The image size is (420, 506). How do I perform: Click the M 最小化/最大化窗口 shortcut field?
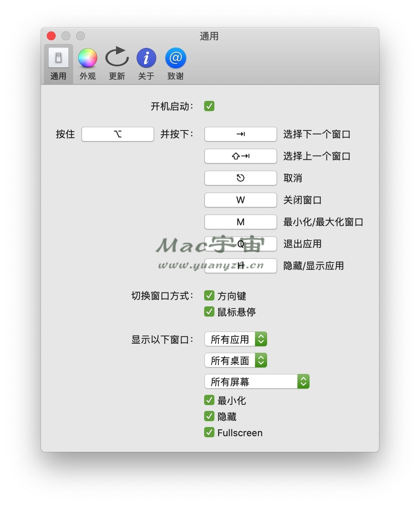coord(240,222)
